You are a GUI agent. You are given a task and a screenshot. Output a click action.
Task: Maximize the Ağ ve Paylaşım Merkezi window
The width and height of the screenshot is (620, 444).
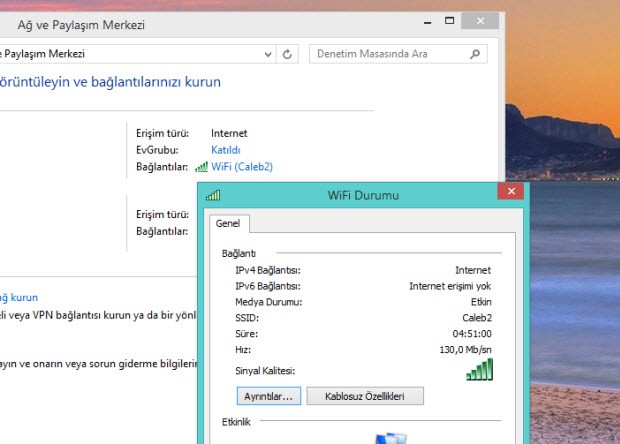(x=450, y=21)
